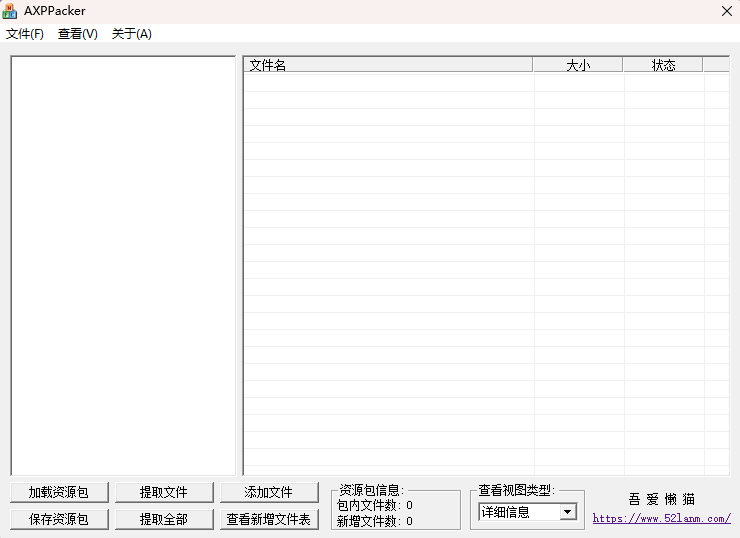The image size is (740, 538).
Task: Click the AXPPacker app icon in title bar
Action: pos(10,11)
